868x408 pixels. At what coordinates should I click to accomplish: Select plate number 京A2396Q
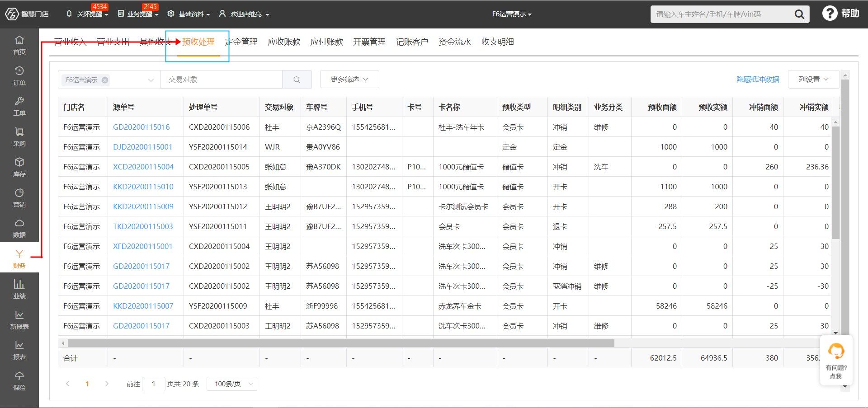click(x=323, y=127)
